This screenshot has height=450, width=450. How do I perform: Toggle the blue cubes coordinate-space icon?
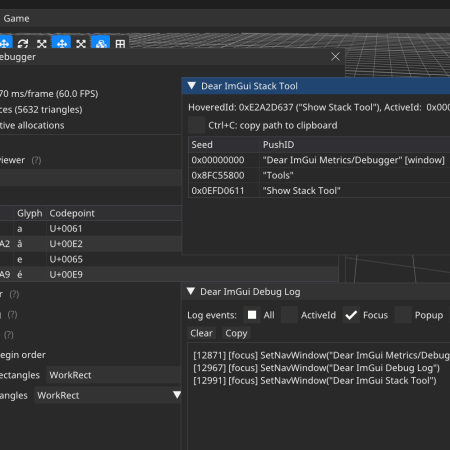click(x=101, y=43)
